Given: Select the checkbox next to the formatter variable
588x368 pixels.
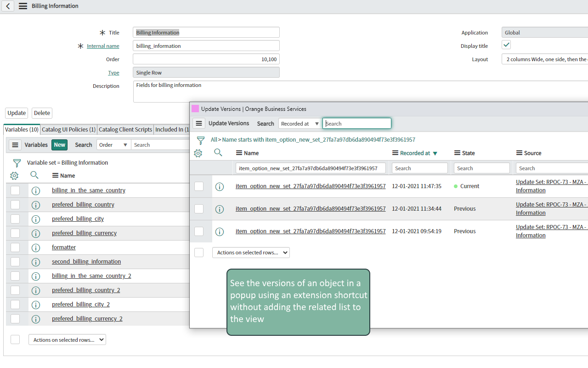Looking at the screenshot, I should (x=15, y=247).
